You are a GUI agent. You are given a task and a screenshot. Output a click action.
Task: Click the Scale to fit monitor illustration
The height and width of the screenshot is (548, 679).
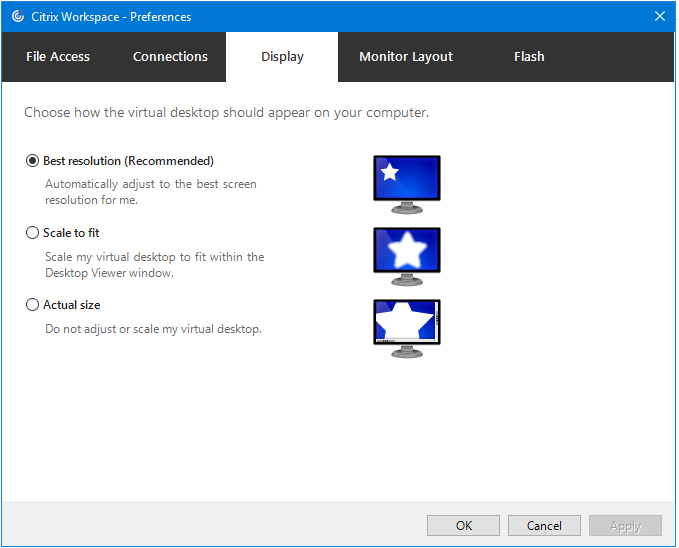[407, 257]
